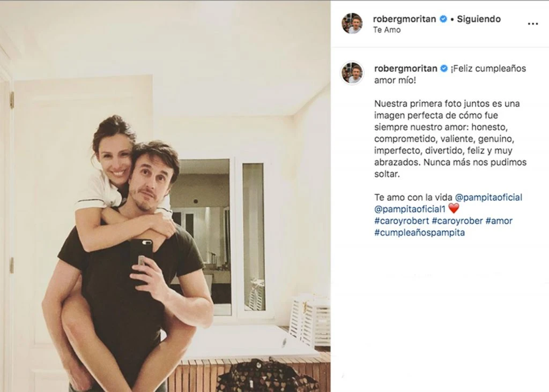Open the #caroyrobert hashtag

pos(402,221)
